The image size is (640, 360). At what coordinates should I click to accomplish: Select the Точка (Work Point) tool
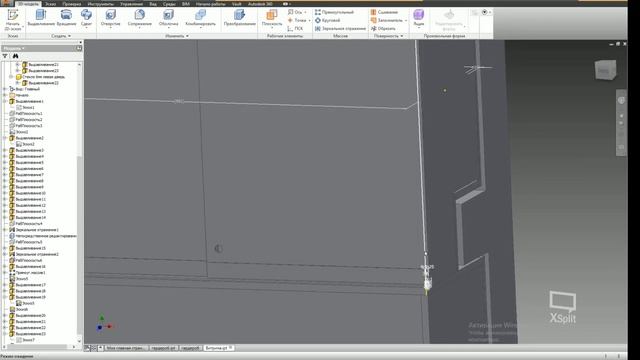(297, 20)
